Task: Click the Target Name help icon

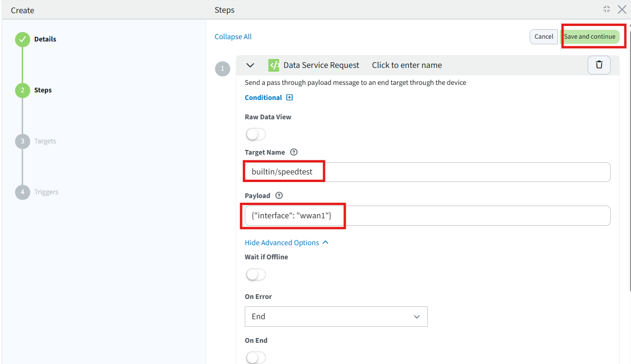Action: (x=294, y=152)
